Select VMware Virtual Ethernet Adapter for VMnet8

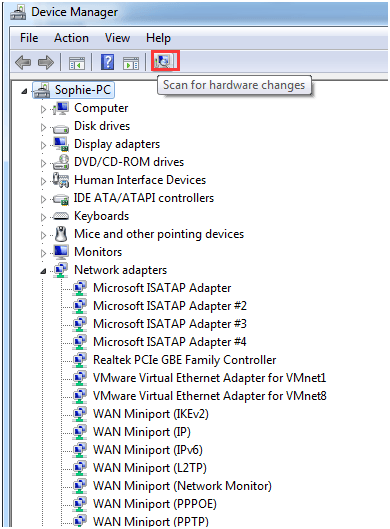(x=210, y=396)
